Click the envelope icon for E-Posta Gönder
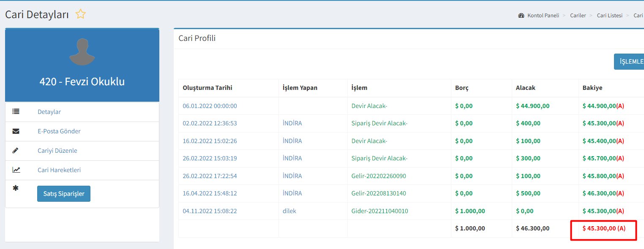Image resolution: width=644 pixels, height=249 pixels. point(16,131)
